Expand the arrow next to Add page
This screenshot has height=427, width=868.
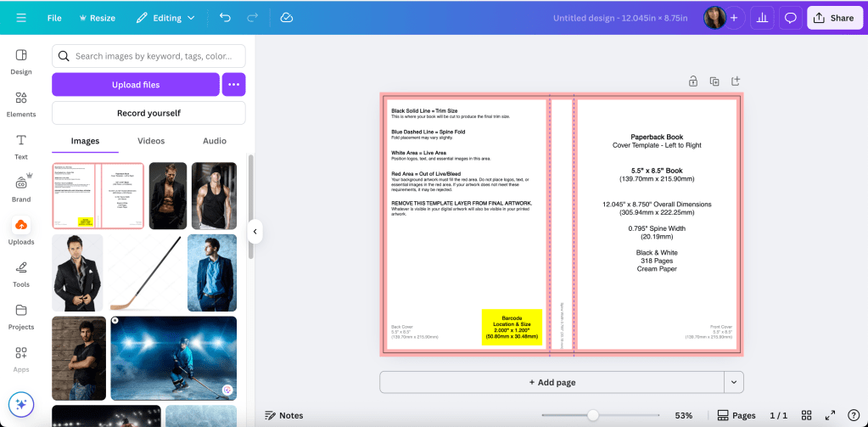click(x=733, y=382)
